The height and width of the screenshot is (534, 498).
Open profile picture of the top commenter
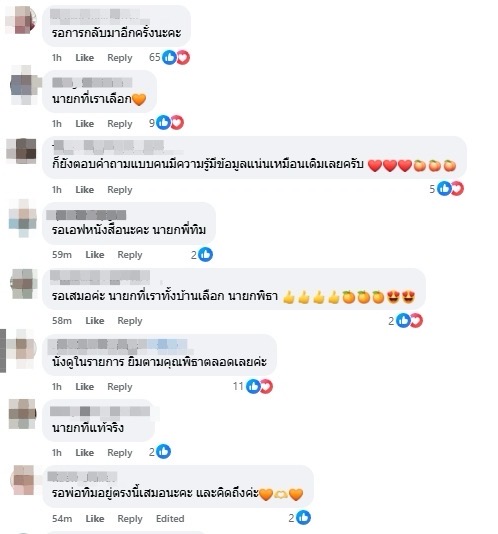point(21,20)
